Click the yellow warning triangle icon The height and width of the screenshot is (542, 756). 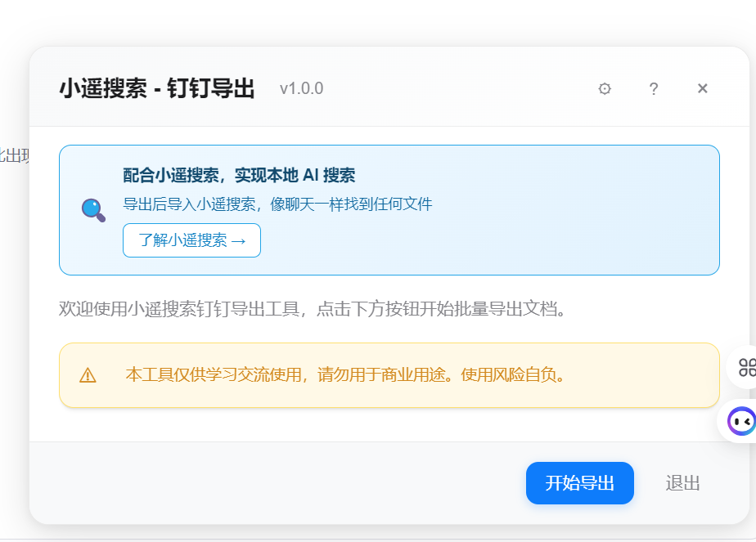click(88, 375)
